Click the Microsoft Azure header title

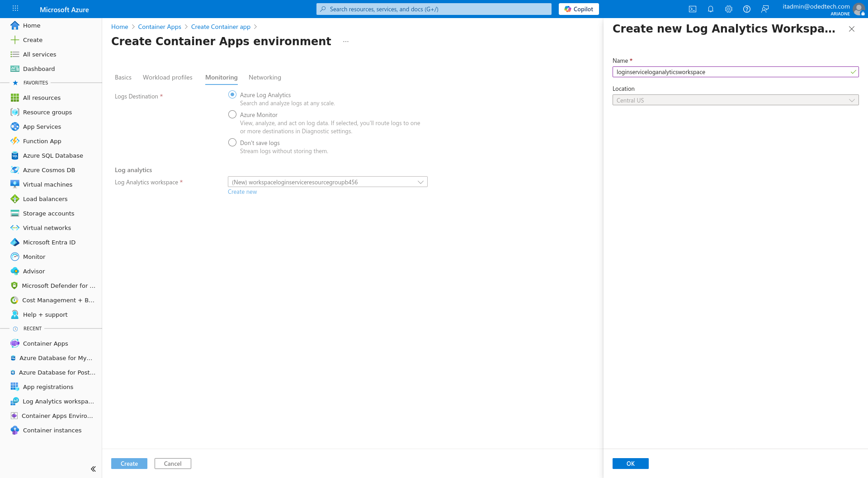64,9
